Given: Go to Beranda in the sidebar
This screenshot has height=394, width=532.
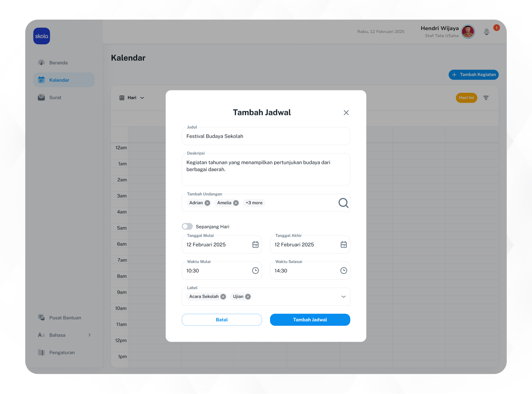Looking at the screenshot, I should pos(58,63).
